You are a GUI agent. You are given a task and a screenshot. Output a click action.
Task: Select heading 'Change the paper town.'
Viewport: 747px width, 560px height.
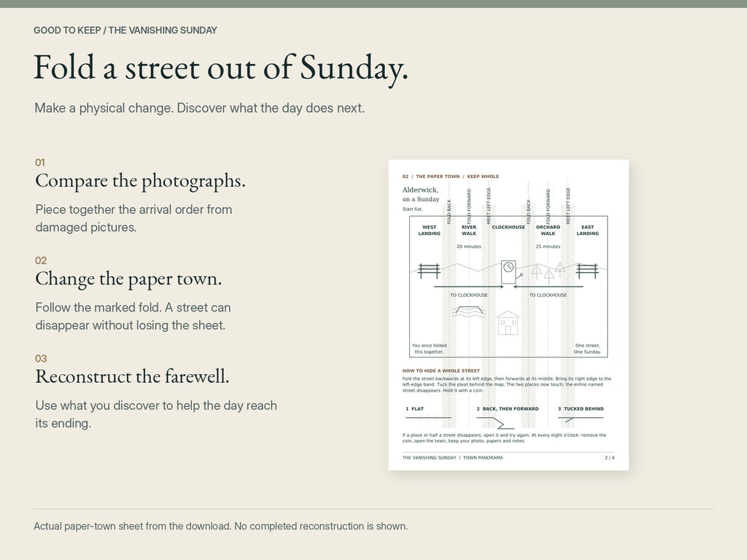[x=128, y=279]
